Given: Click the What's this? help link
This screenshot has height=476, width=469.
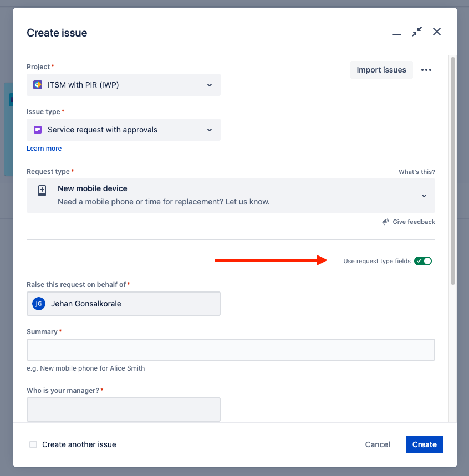Looking at the screenshot, I should click(x=417, y=172).
